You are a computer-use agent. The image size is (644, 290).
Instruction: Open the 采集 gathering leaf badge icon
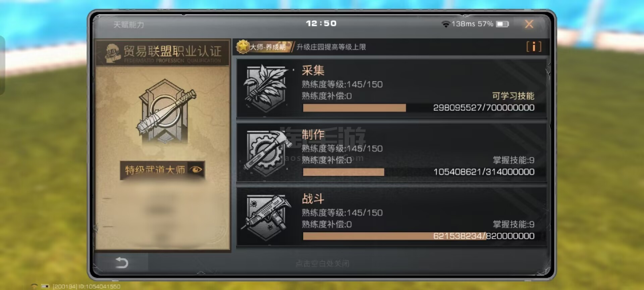[x=266, y=88]
